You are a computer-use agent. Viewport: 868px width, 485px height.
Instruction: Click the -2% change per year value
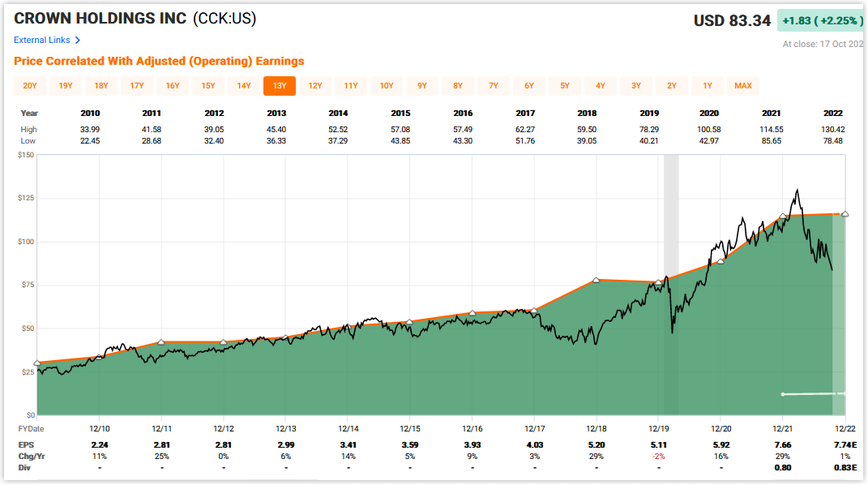[659, 457]
